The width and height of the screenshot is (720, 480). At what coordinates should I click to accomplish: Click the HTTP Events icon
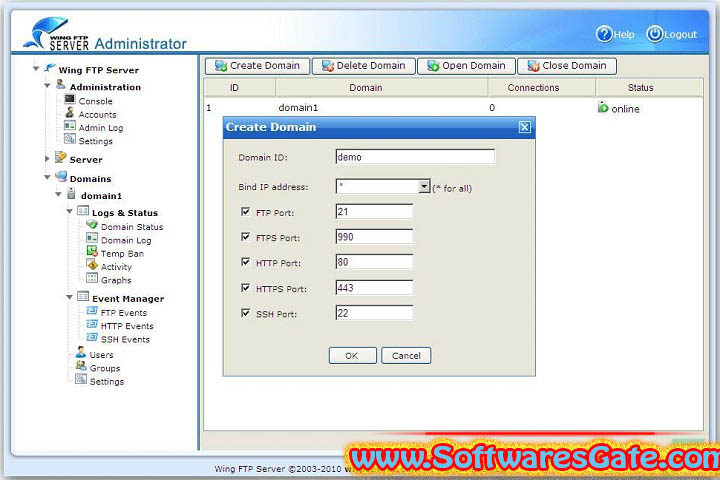(92, 324)
